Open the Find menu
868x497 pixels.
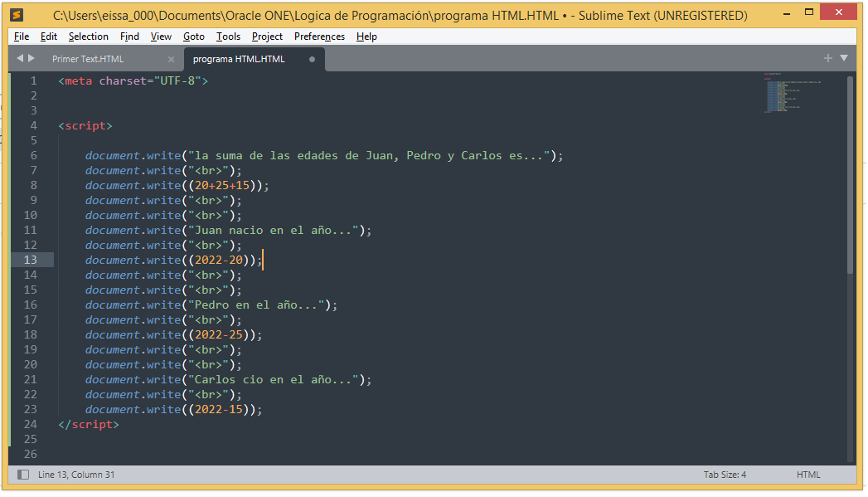[x=129, y=37]
